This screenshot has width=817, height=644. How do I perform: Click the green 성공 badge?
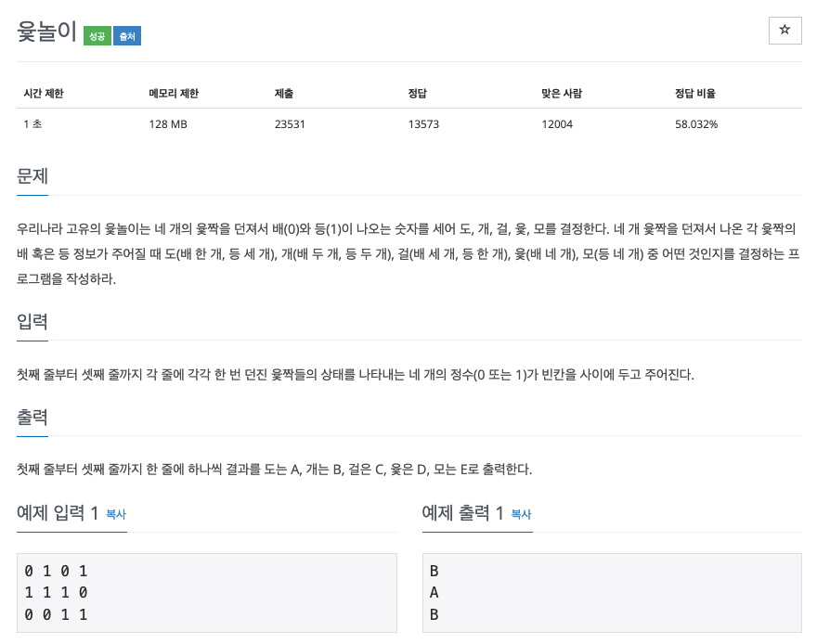97,36
